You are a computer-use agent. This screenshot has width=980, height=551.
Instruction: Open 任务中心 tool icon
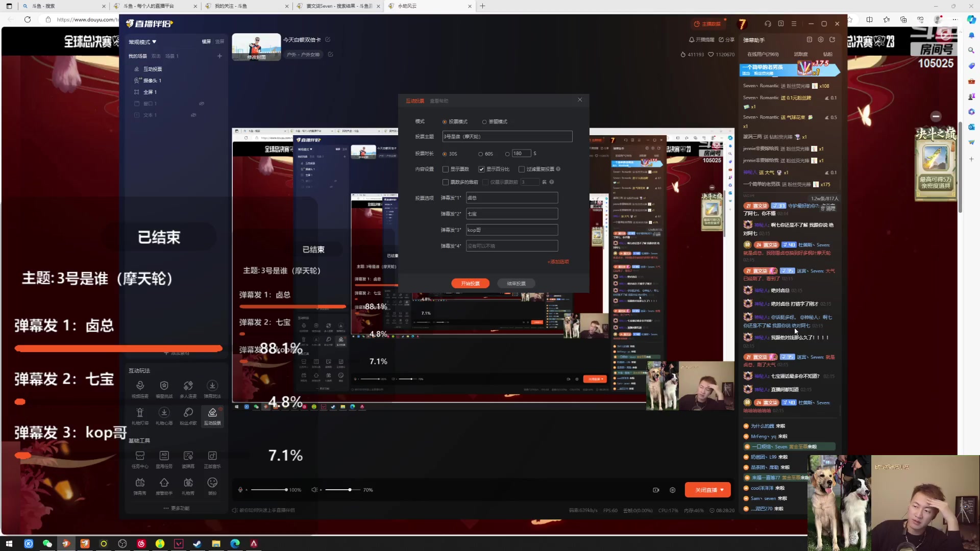[x=140, y=459]
